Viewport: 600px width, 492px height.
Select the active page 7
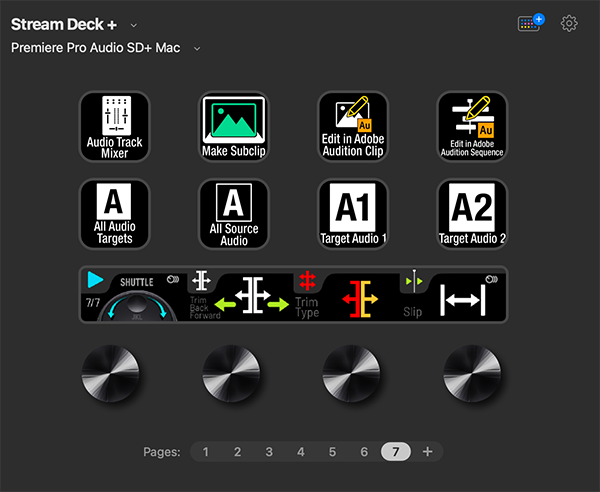coord(396,452)
